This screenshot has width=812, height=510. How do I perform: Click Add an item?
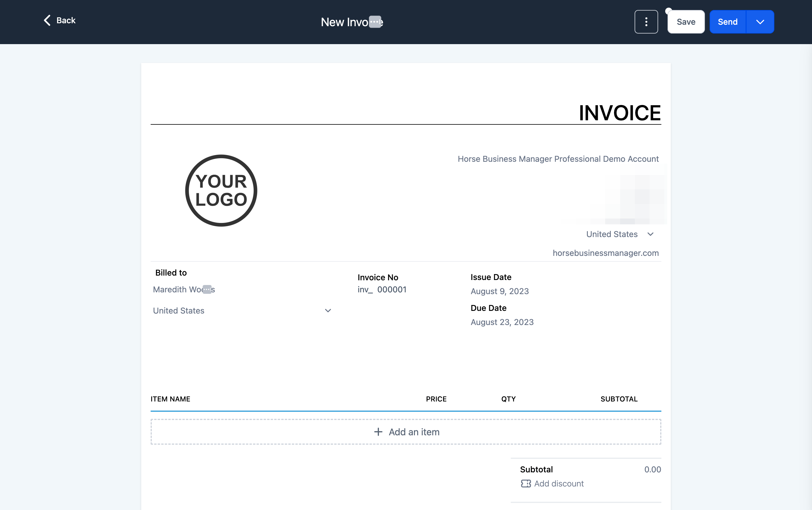click(406, 432)
